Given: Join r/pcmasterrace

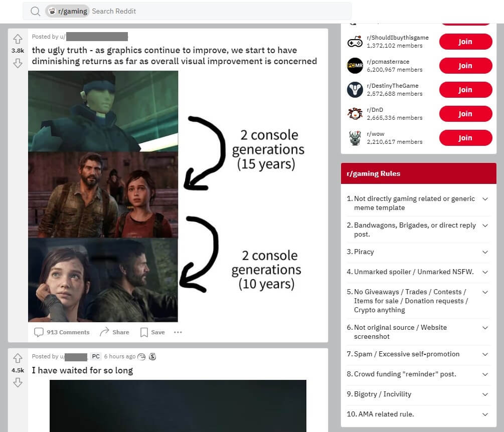Looking at the screenshot, I should click(x=465, y=66).
